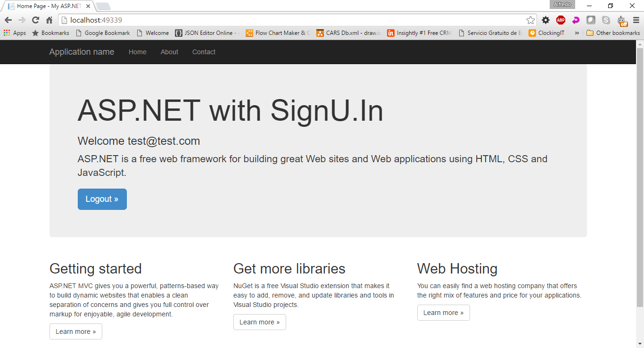Bookmark this page with the star icon
Screen dimensions: 644x348
(x=530, y=20)
